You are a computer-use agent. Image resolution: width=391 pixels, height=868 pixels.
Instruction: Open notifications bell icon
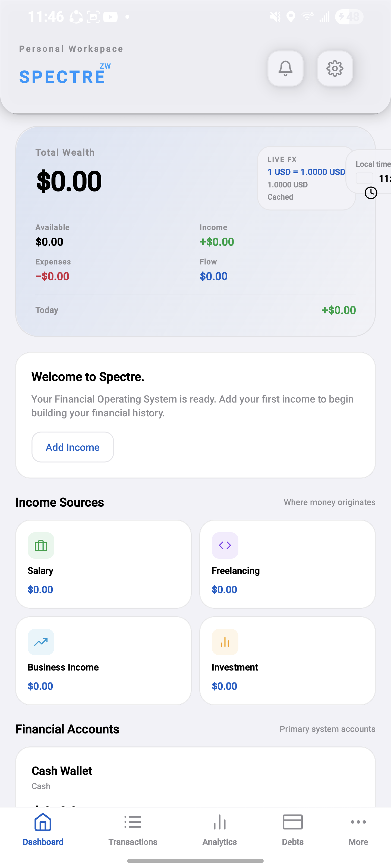tap(285, 69)
